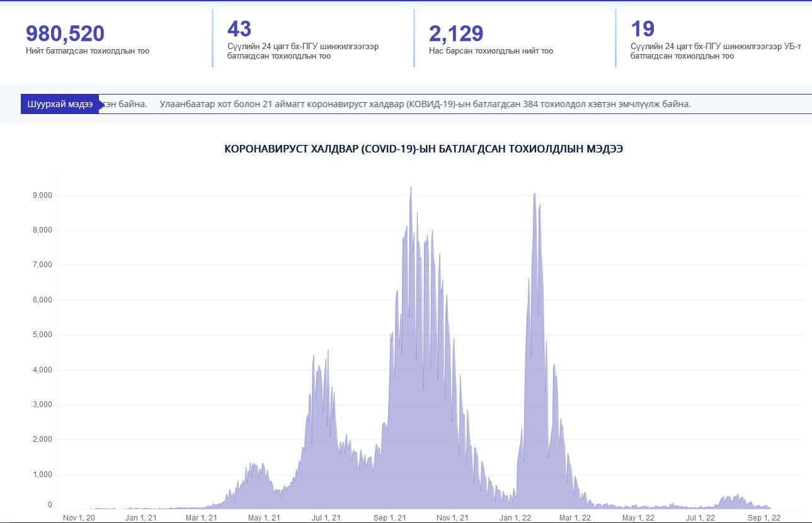Click the 2,129 total deaths figure
812x523 pixels.
pyautogui.click(x=456, y=34)
